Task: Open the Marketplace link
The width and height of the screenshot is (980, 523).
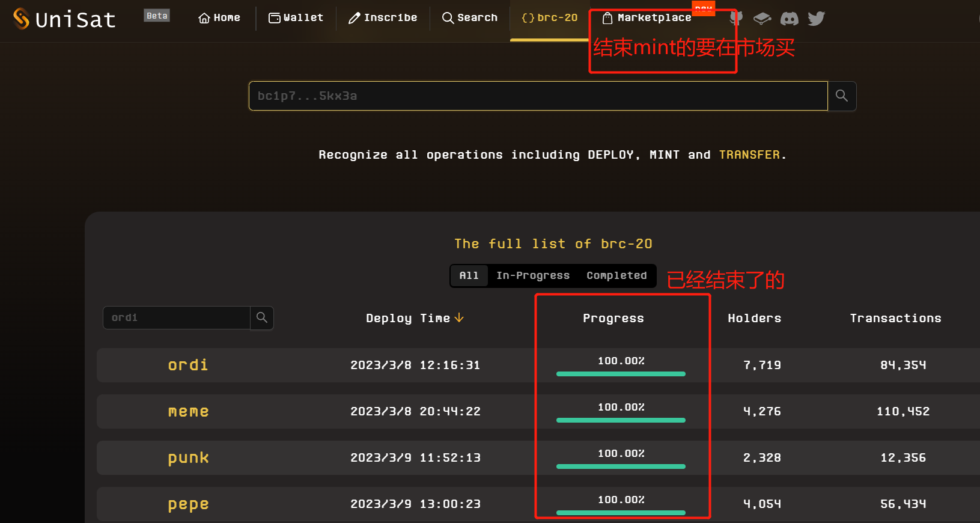Action: tap(647, 18)
